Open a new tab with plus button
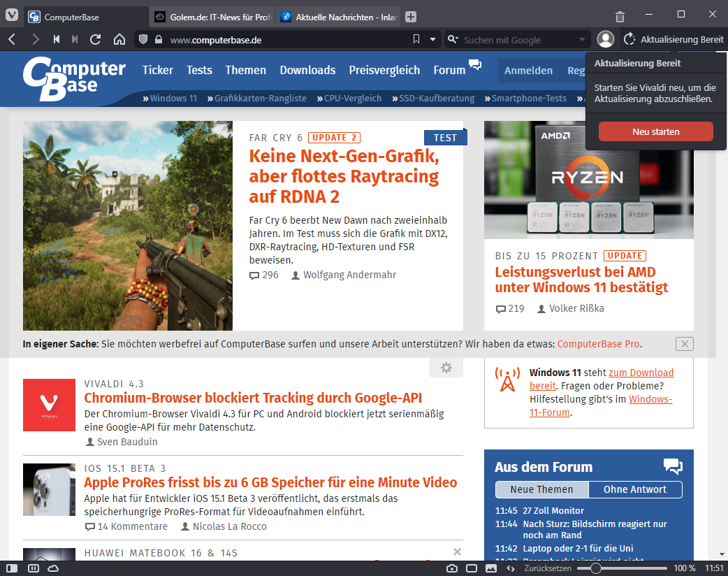 (x=410, y=17)
